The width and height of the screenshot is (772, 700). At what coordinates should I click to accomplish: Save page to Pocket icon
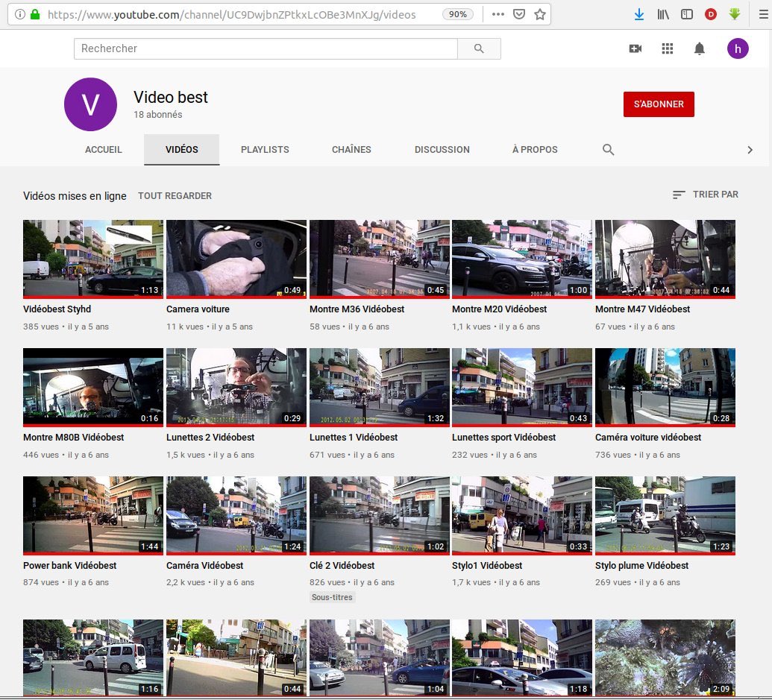(519, 14)
